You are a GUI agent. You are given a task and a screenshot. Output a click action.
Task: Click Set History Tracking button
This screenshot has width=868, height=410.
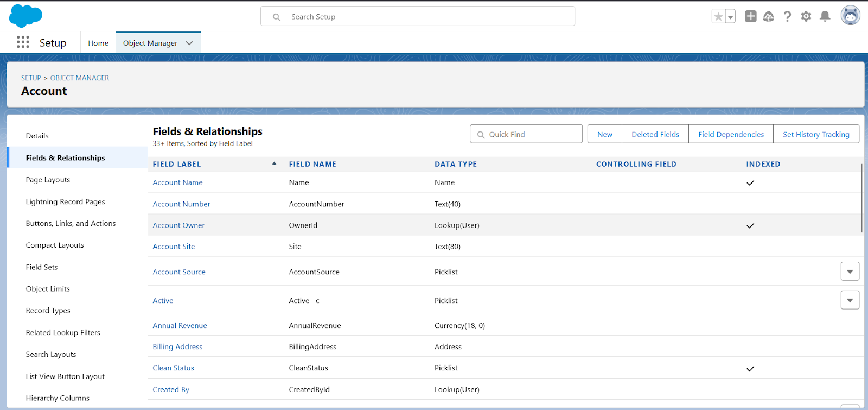click(816, 134)
